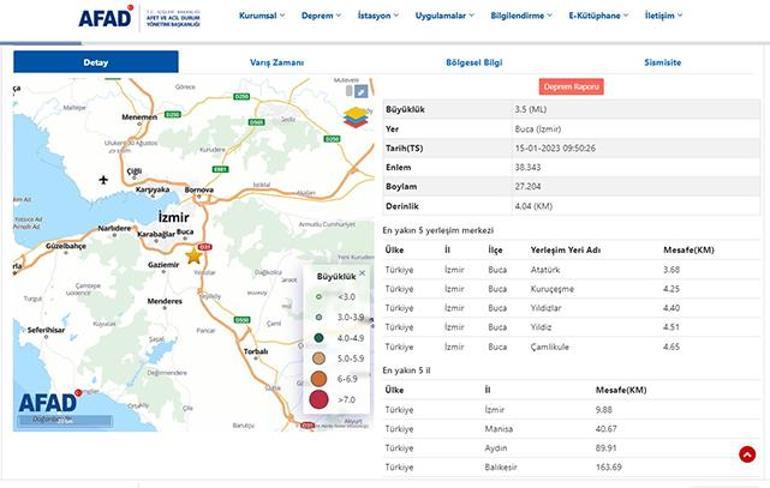
Task: Click the Yıldızlar settlement name
Action: point(546,308)
